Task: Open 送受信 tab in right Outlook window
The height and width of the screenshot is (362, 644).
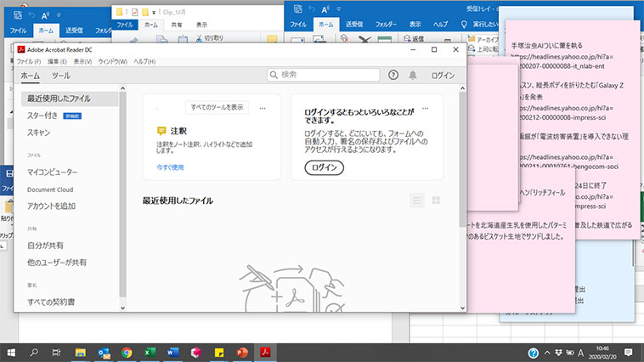Action: tap(353, 25)
